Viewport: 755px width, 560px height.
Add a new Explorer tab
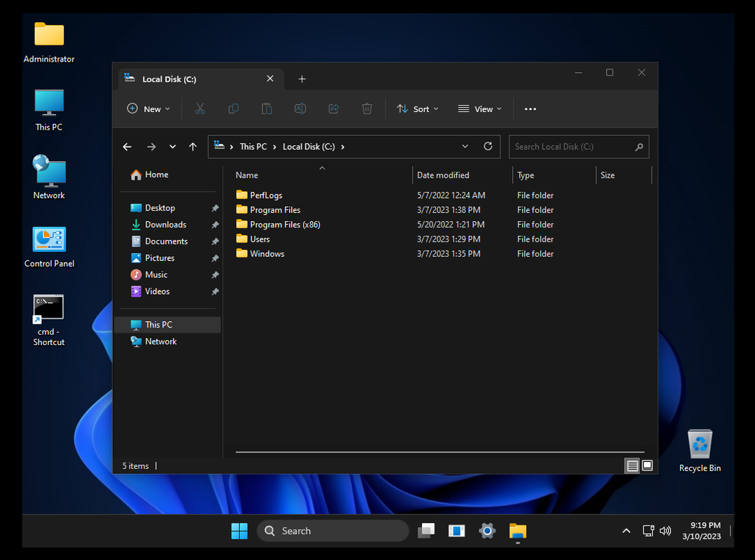point(302,79)
